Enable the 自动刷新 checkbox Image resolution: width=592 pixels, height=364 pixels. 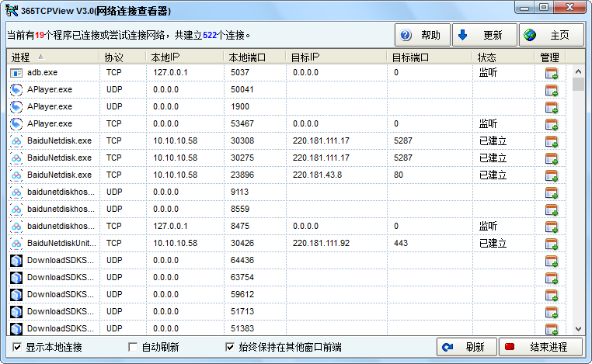click(133, 347)
